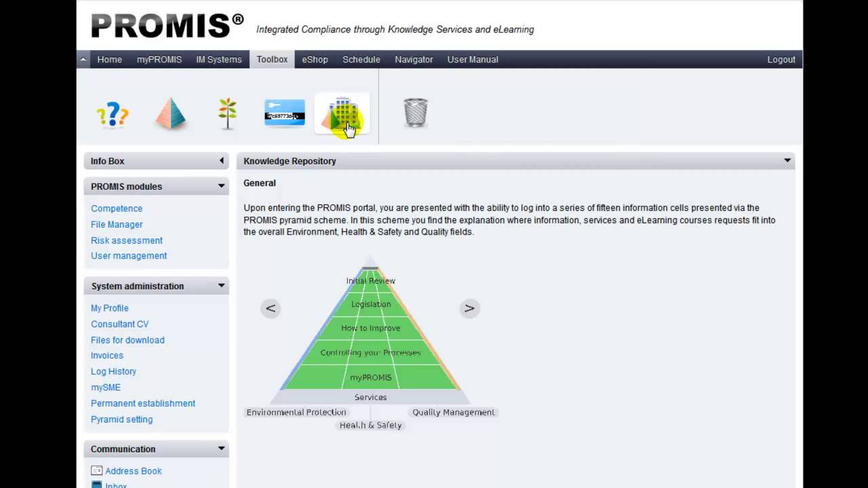The image size is (868, 488).
Task: Select the key card licence icon
Action: click(x=285, y=113)
